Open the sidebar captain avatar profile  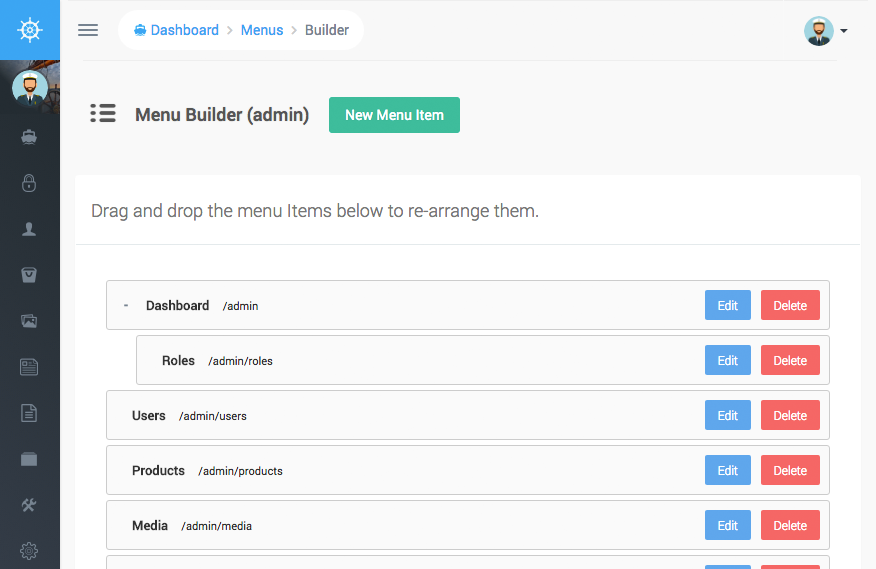click(x=30, y=88)
